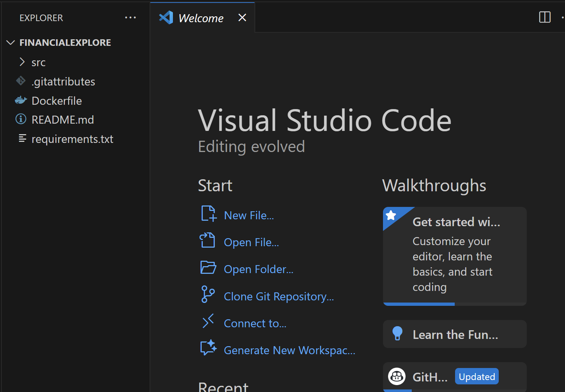Select the Welcome tab
Image resolution: width=565 pixels, height=392 pixels.
[201, 18]
